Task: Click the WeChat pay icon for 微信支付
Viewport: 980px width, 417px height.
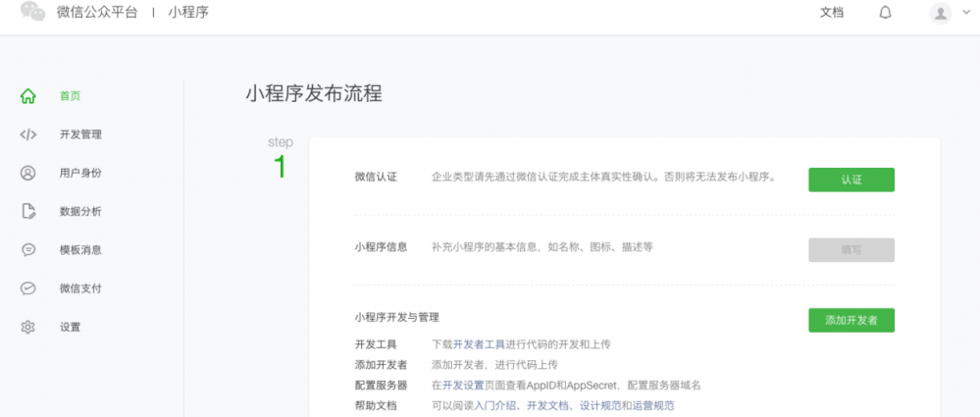Action: [x=28, y=288]
